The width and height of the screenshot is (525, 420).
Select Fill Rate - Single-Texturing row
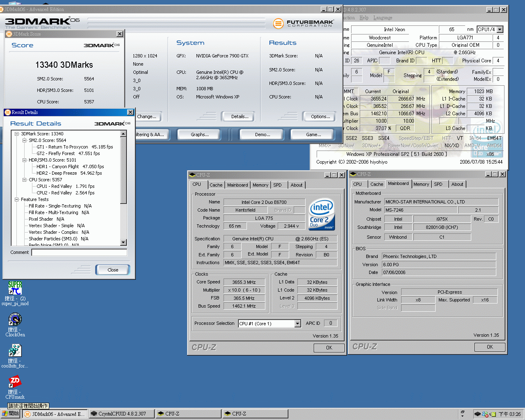click(x=60, y=206)
